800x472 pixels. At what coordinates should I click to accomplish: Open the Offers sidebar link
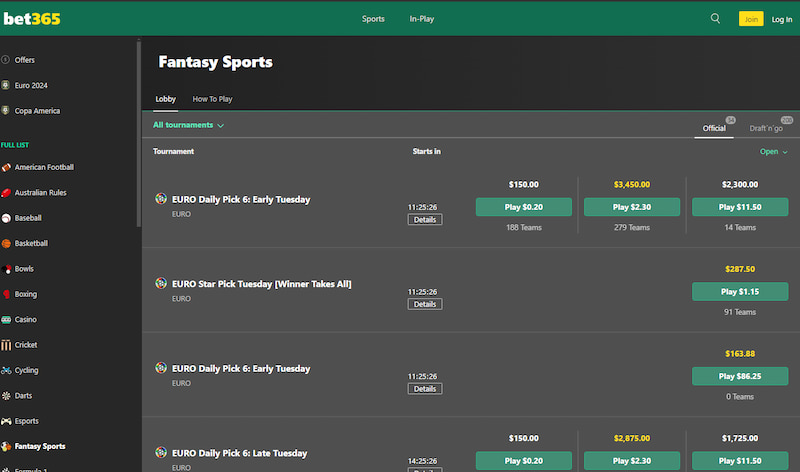point(24,60)
